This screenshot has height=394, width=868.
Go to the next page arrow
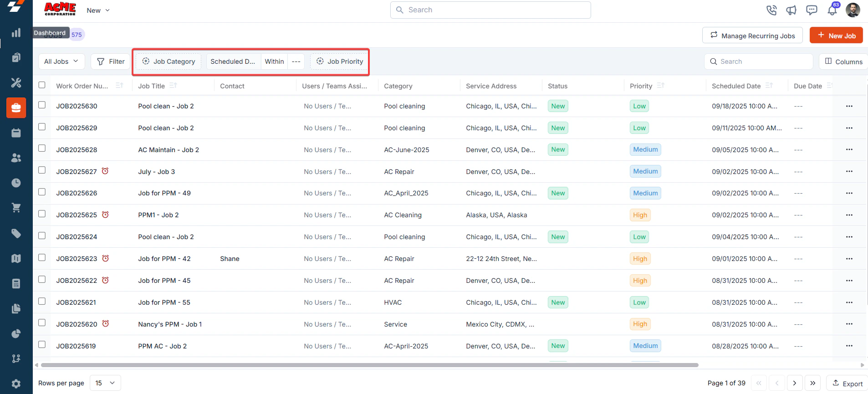(x=795, y=383)
